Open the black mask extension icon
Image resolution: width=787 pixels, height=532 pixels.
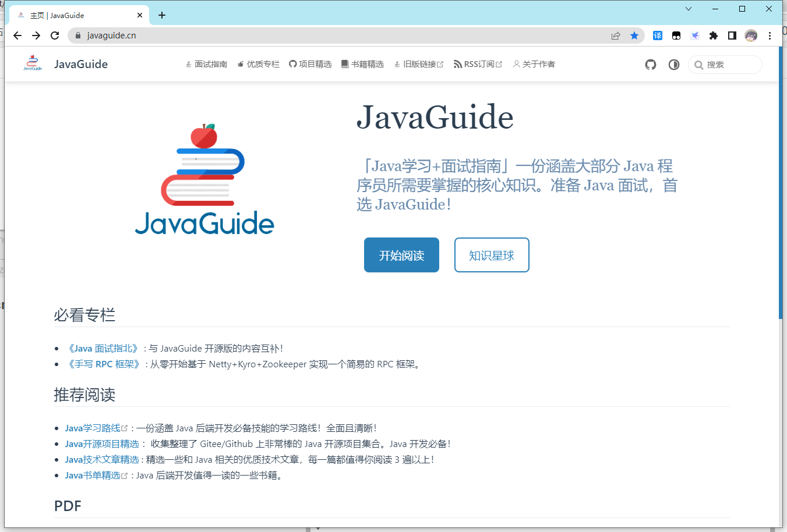pos(676,36)
